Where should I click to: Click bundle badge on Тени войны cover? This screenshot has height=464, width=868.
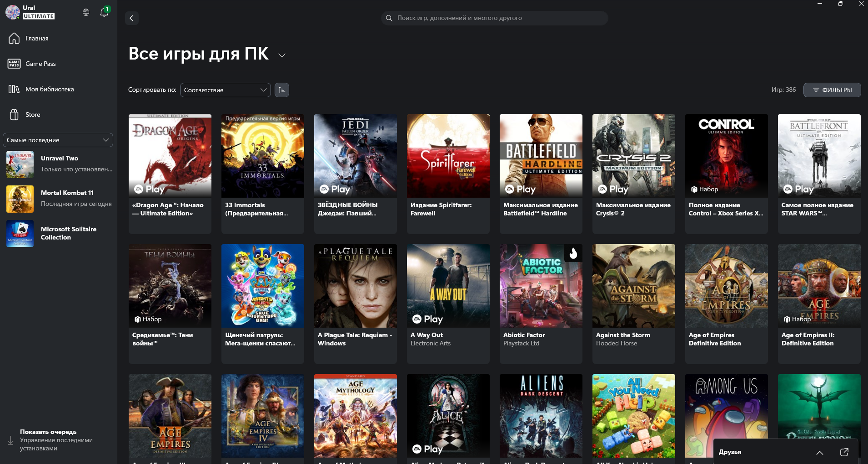click(x=148, y=319)
